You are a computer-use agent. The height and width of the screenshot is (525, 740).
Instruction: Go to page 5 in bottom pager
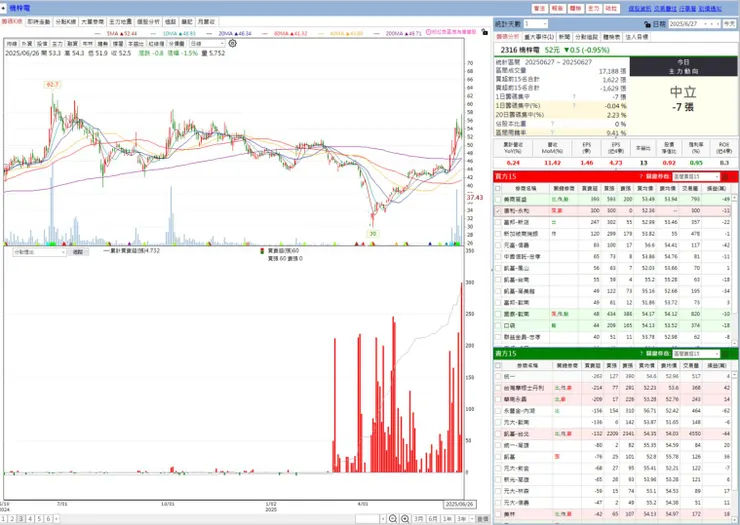[39, 519]
